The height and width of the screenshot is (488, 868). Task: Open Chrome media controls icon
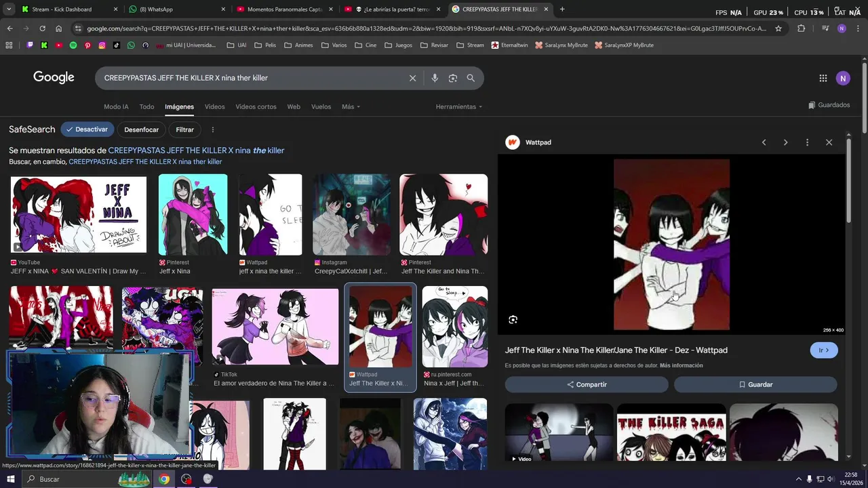click(825, 28)
